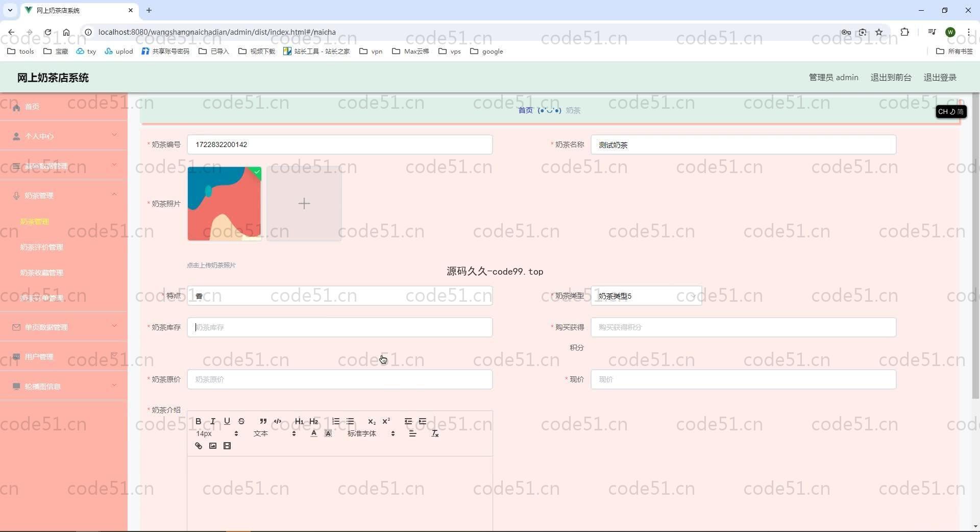Screen dimensions: 980x532
Task: Open the vpn bookmarks folder
Action: [371, 51]
